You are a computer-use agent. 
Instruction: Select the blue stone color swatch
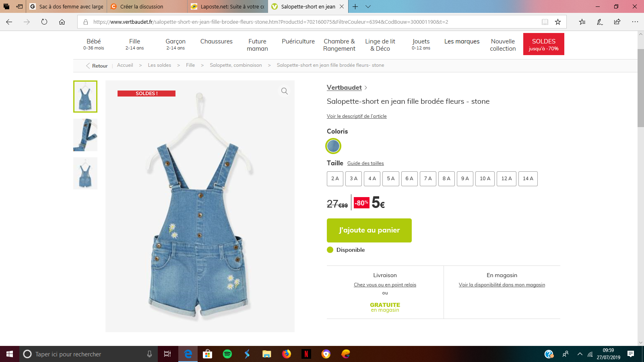(x=333, y=146)
